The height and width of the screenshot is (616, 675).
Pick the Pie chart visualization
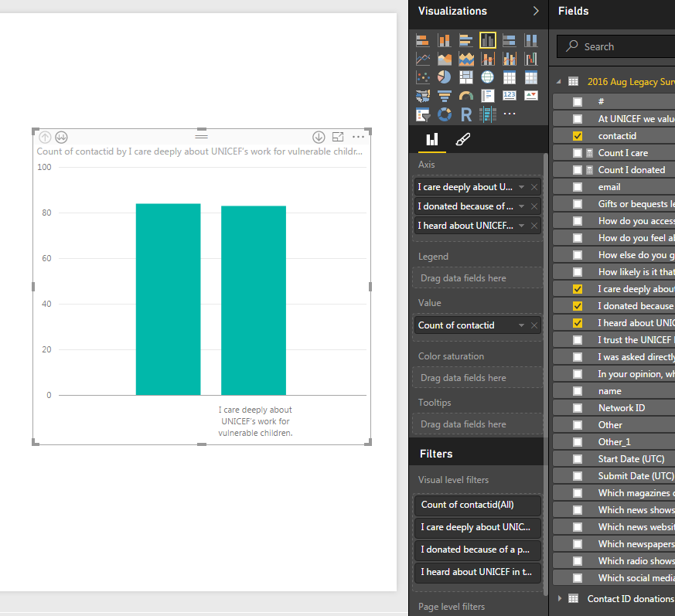(x=445, y=77)
